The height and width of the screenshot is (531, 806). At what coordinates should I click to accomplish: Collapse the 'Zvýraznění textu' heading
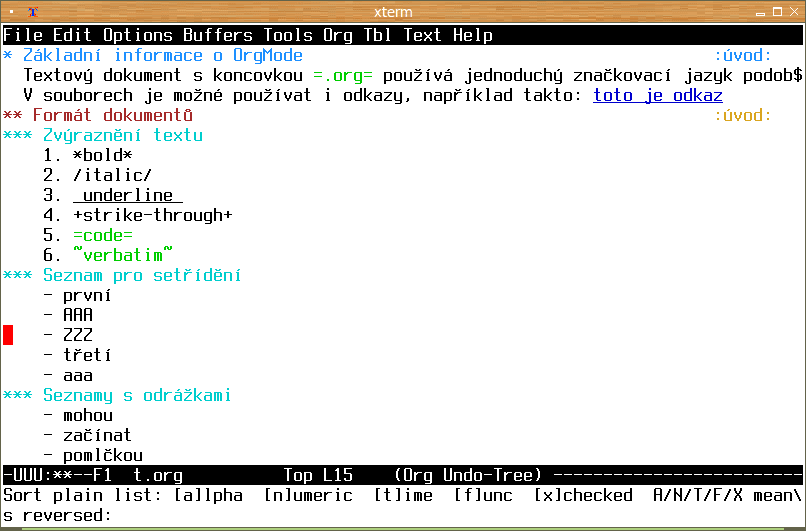click(103, 135)
